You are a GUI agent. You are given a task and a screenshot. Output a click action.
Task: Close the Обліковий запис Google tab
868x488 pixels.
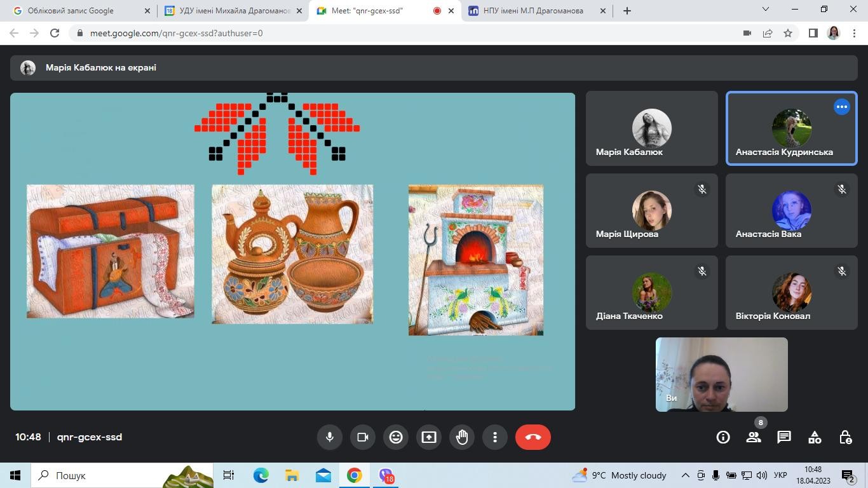click(147, 11)
